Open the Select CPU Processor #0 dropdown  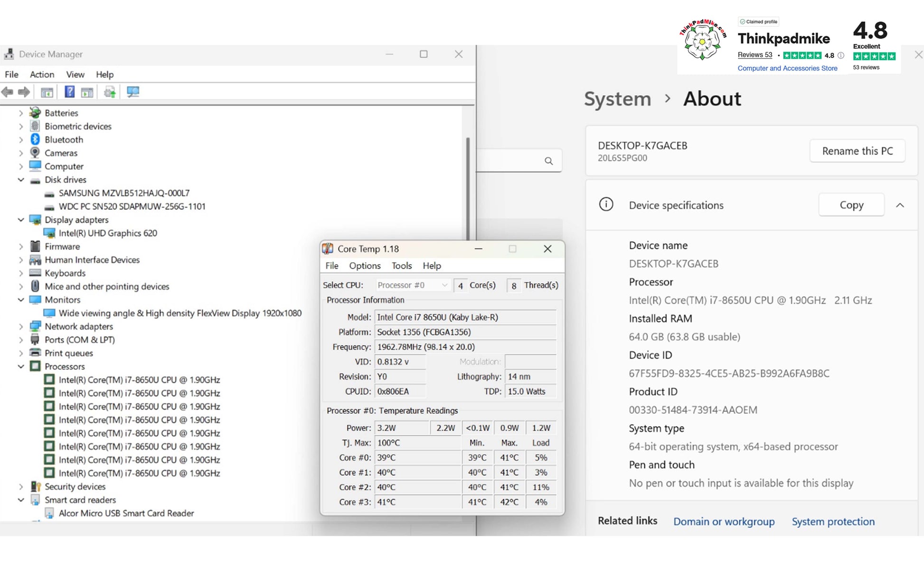point(413,285)
